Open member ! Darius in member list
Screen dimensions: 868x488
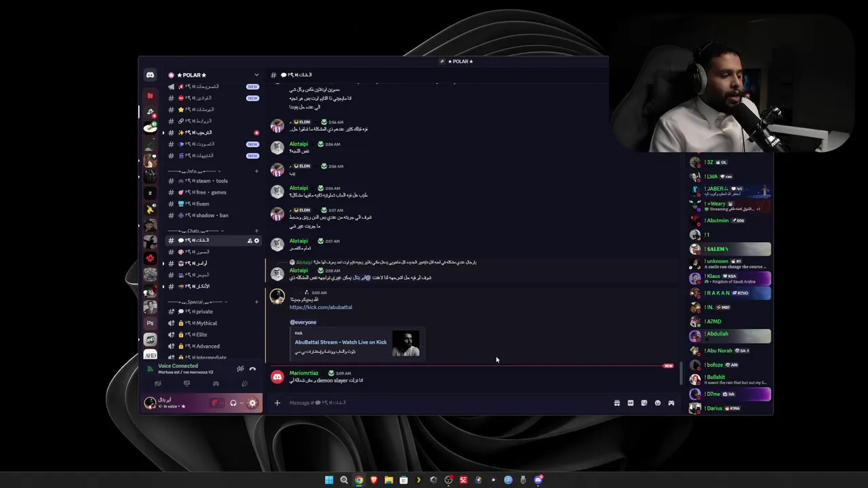(x=730, y=408)
